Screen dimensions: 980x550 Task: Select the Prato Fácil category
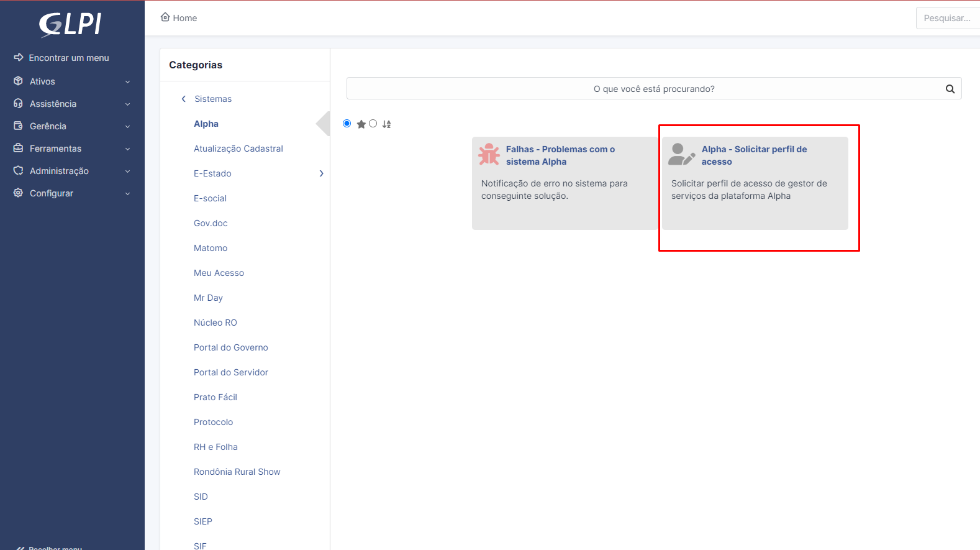[216, 397]
